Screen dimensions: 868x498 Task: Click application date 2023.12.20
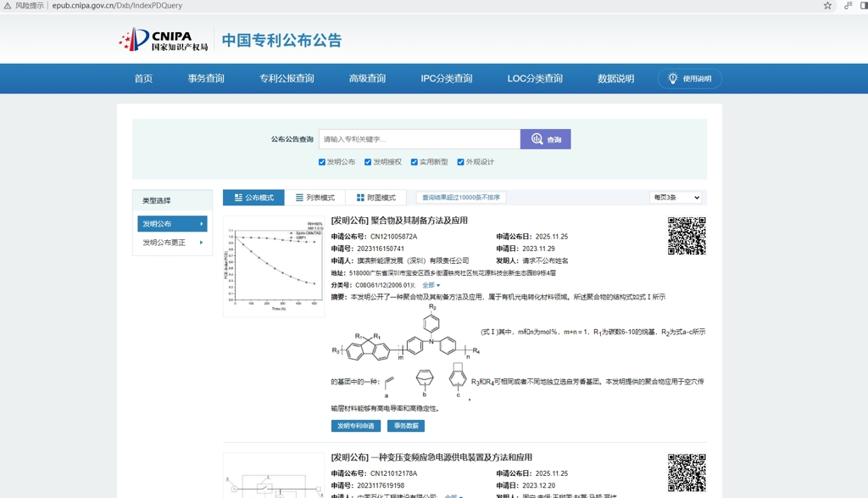click(538, 486)
